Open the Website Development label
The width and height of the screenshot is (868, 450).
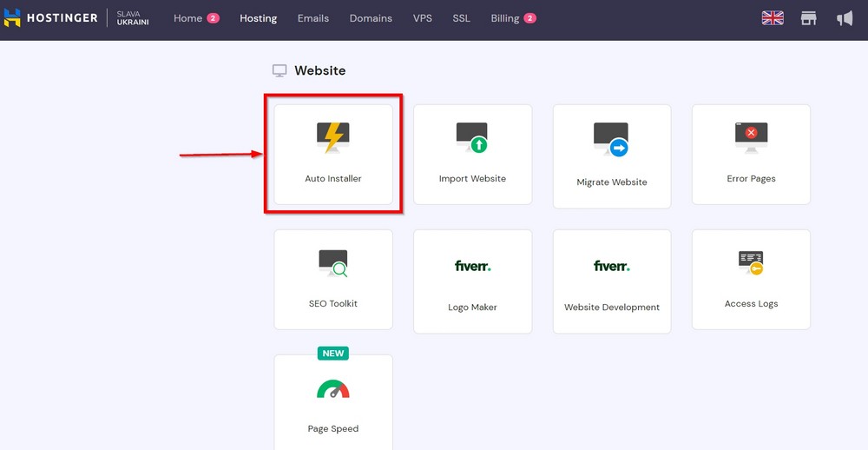(x=612, y=307)
